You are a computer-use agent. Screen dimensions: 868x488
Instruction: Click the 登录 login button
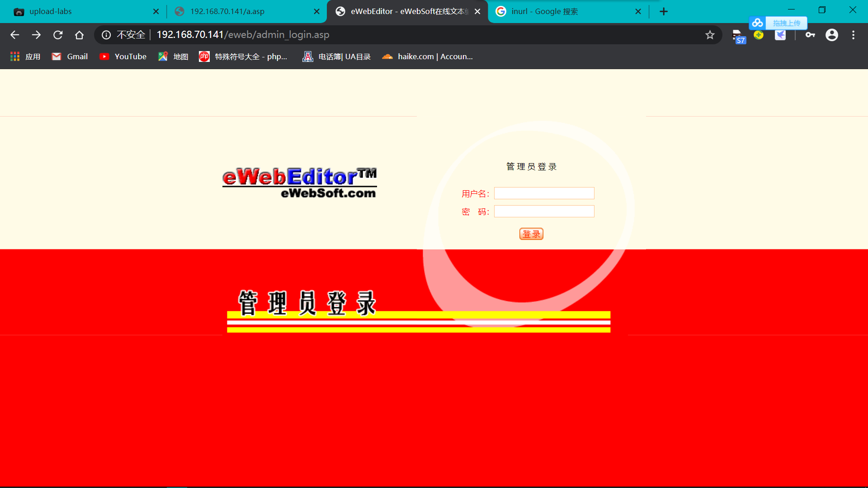pyautogui.click(x=531, y=234)
